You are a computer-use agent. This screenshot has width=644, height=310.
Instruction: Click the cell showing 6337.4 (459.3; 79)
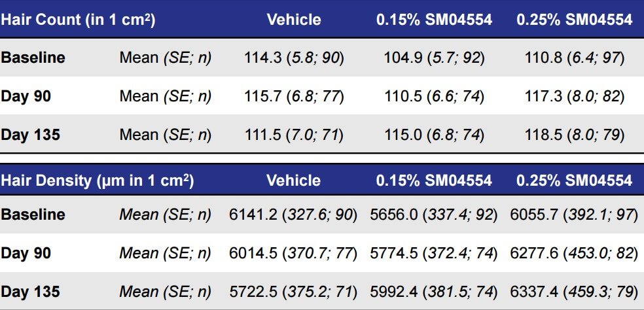(x=574, y=292)
